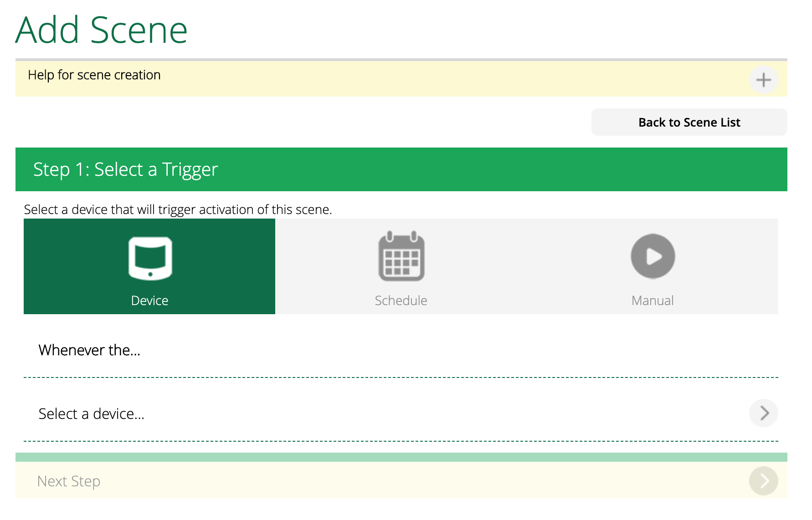Viewport: 812px width, 520px height.
Task: Click the tablet icon for Device trigger
Action: point(150,258)
